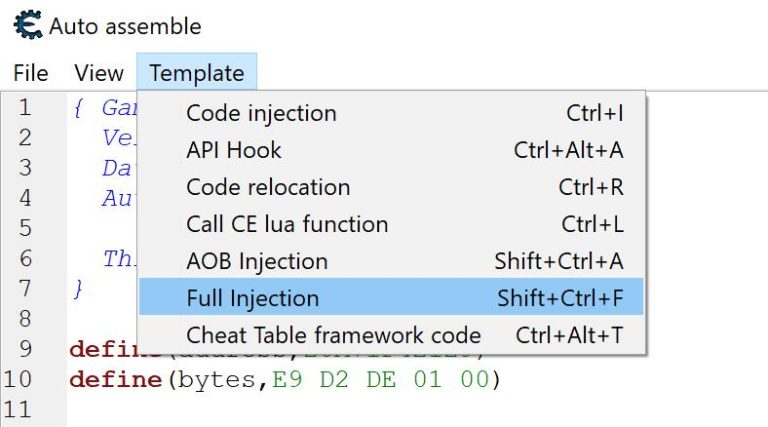
Task: Select Call CE lua function entry
Action: pyautogui.click(x=287, y=224)
